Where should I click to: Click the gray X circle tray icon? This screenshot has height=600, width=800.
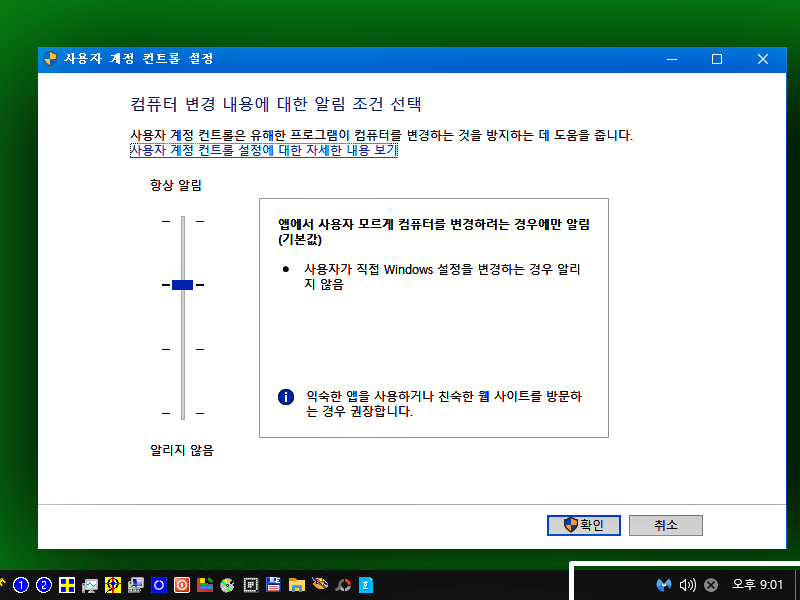click(711, 585)
